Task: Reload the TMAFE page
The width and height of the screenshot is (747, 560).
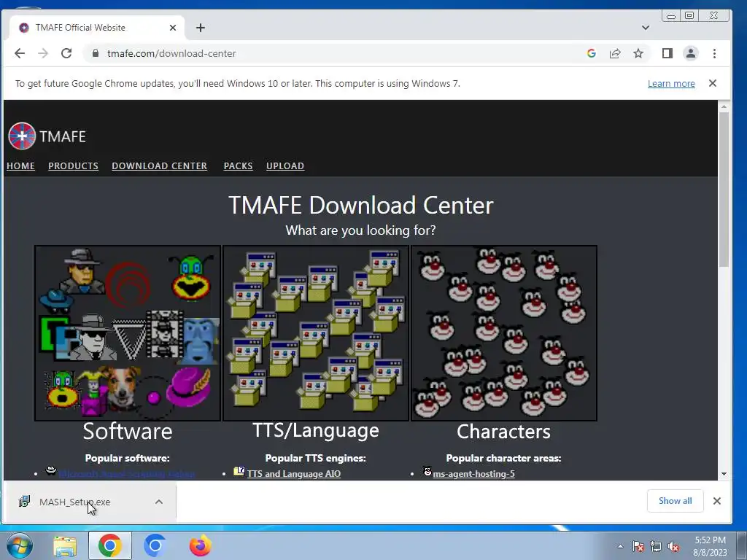Action: pos(66,53)
